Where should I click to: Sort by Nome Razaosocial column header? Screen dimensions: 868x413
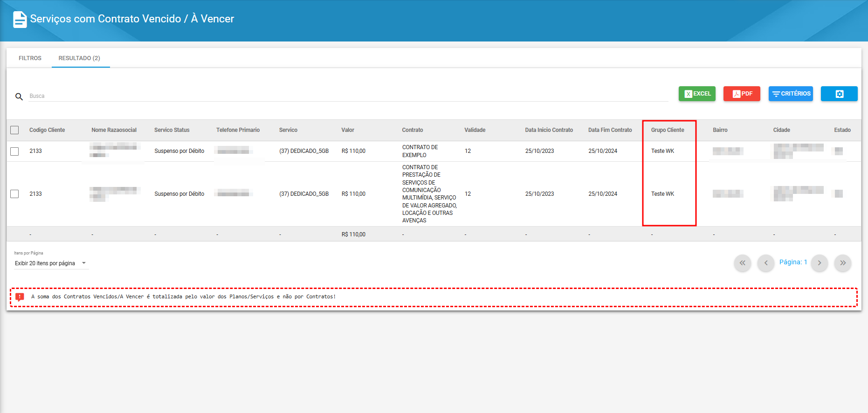pos(114,130)
